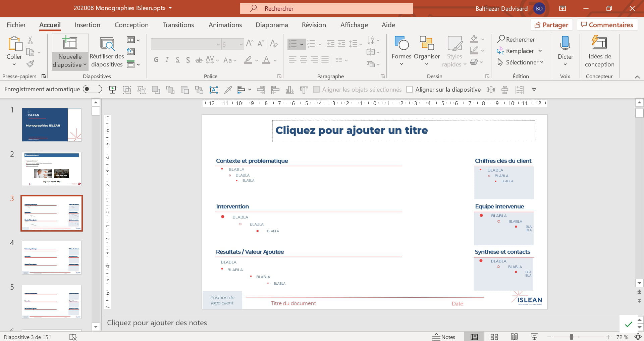
Task: Click the zoom slider handle
Action: point(571,337)
